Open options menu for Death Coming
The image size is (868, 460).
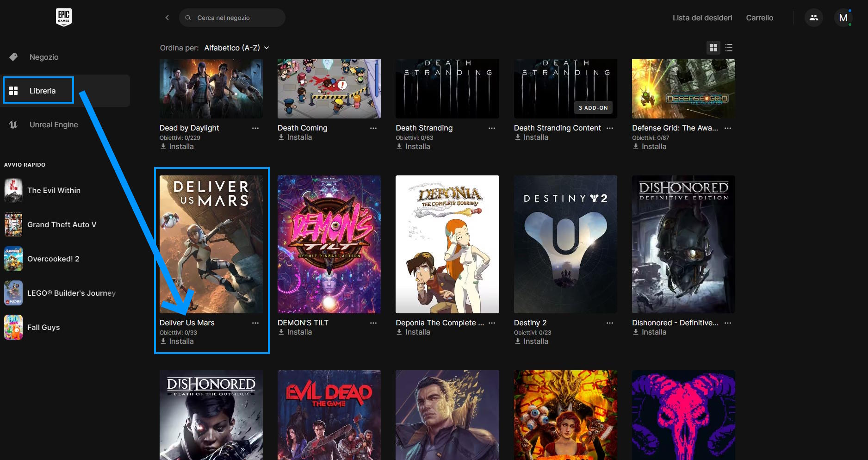[x=373, y=128]
